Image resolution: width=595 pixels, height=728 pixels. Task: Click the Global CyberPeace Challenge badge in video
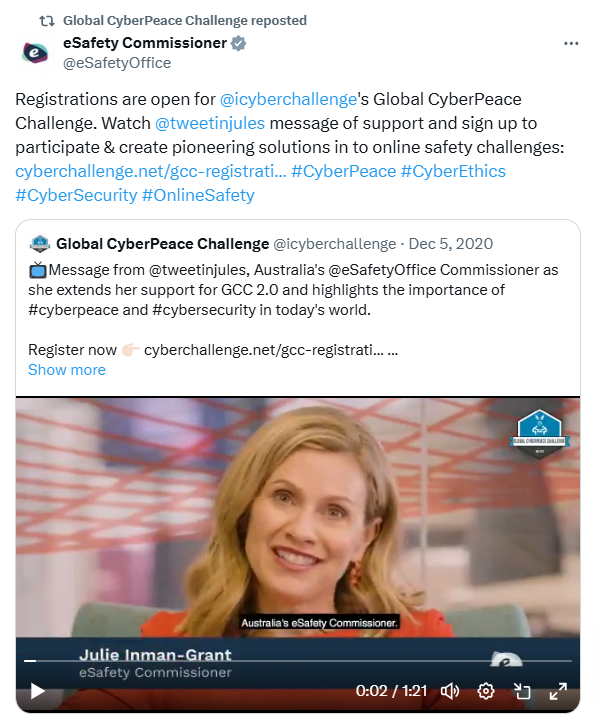539,434
